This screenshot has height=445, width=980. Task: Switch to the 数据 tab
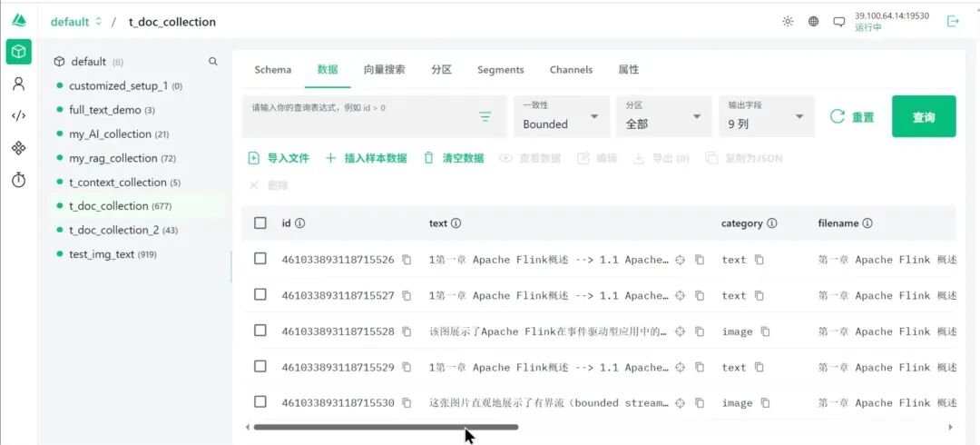(x=328, y=69)
